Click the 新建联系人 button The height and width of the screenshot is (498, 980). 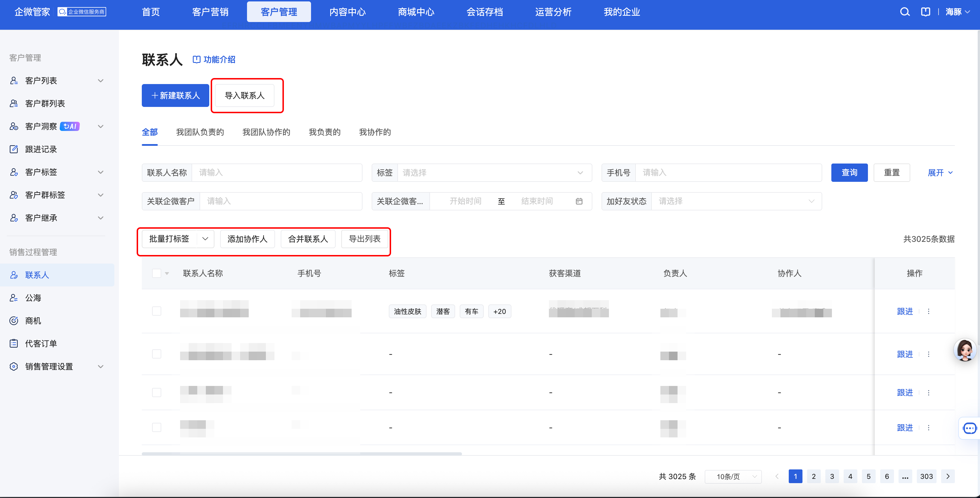(175, 95)
